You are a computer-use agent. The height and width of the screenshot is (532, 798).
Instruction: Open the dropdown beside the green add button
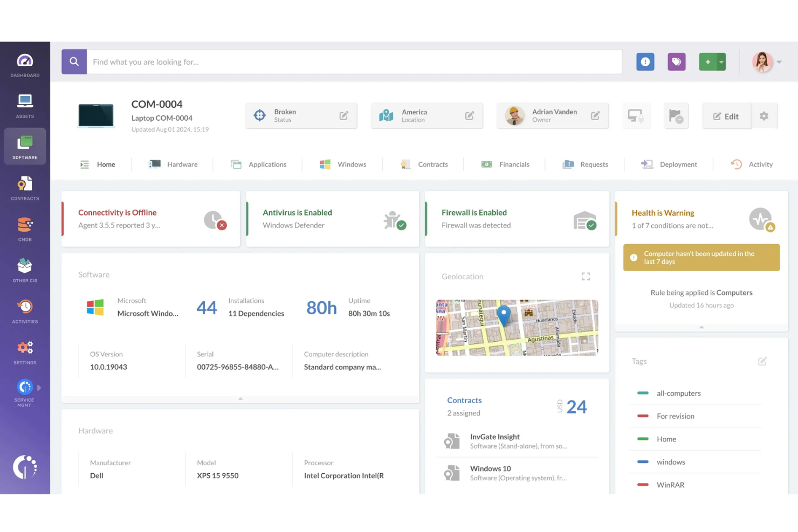pyautogui.click(x=721, y=61)
